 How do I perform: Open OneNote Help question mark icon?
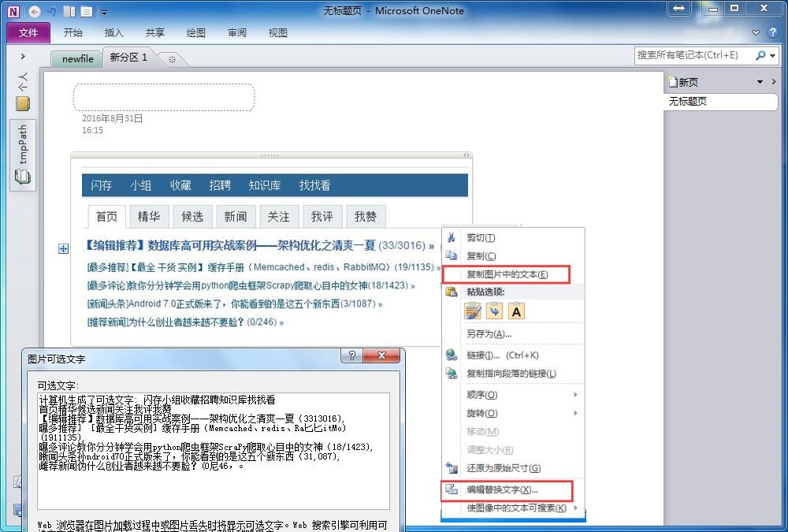[772, 32]
